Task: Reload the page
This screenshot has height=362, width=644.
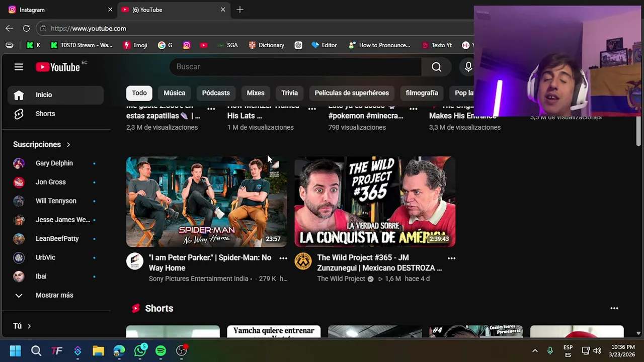Action: [x=26, y=28]
